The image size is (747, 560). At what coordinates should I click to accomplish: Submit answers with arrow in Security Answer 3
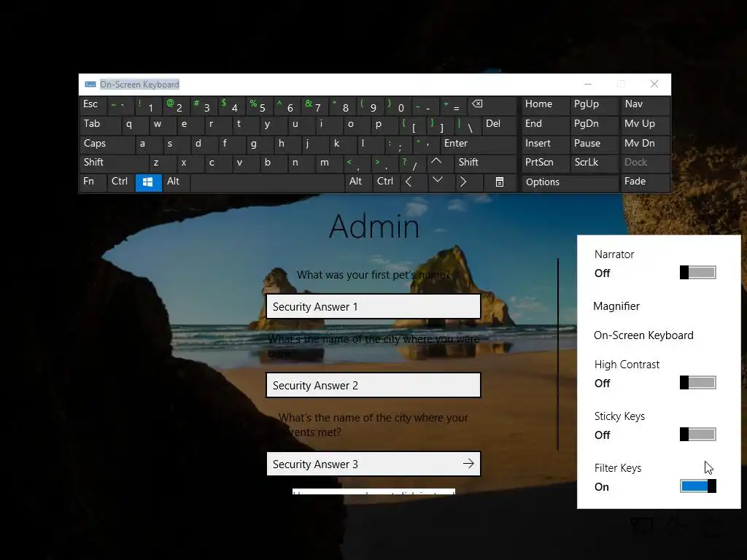pyautogui.click(x=468, y=464)
